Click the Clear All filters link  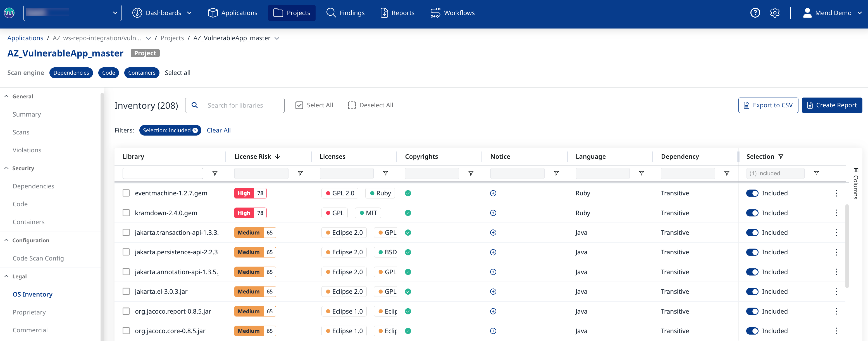(218, 131)
